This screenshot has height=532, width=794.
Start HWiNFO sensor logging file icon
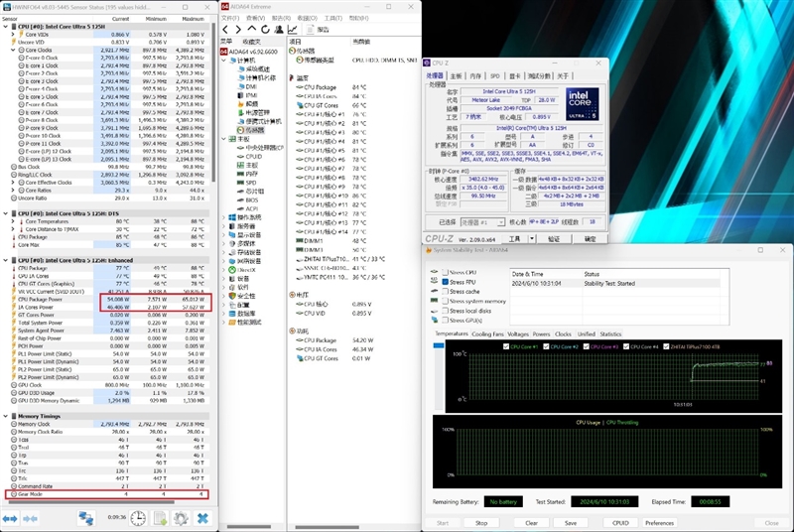[x=160, y=518]
